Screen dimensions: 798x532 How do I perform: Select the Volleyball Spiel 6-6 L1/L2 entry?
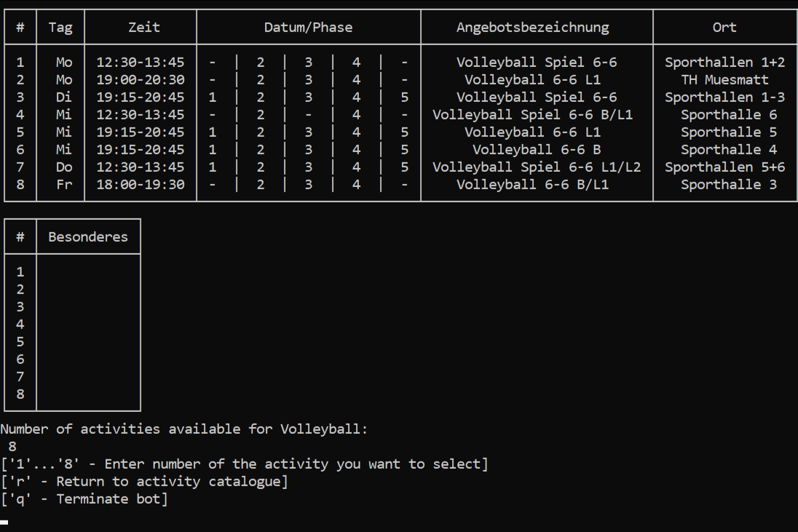(537, 167)
